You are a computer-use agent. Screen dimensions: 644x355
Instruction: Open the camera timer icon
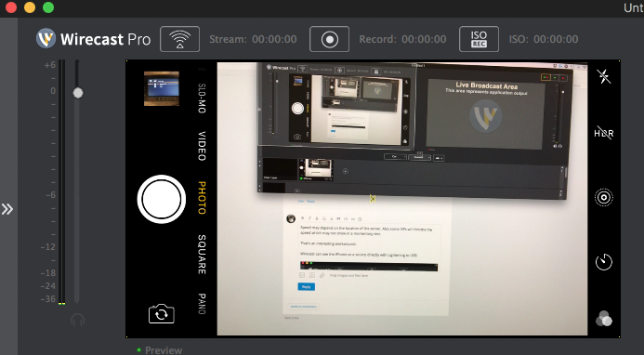coord(604,262)
